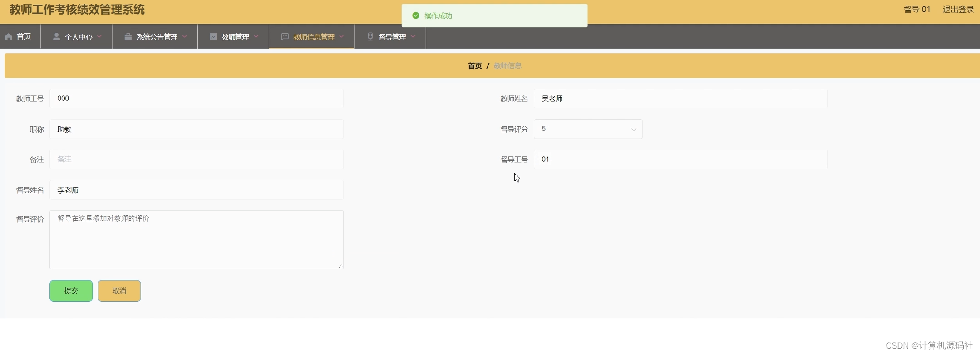Focus the 教师工号 input field

click(x=197, y=99)
